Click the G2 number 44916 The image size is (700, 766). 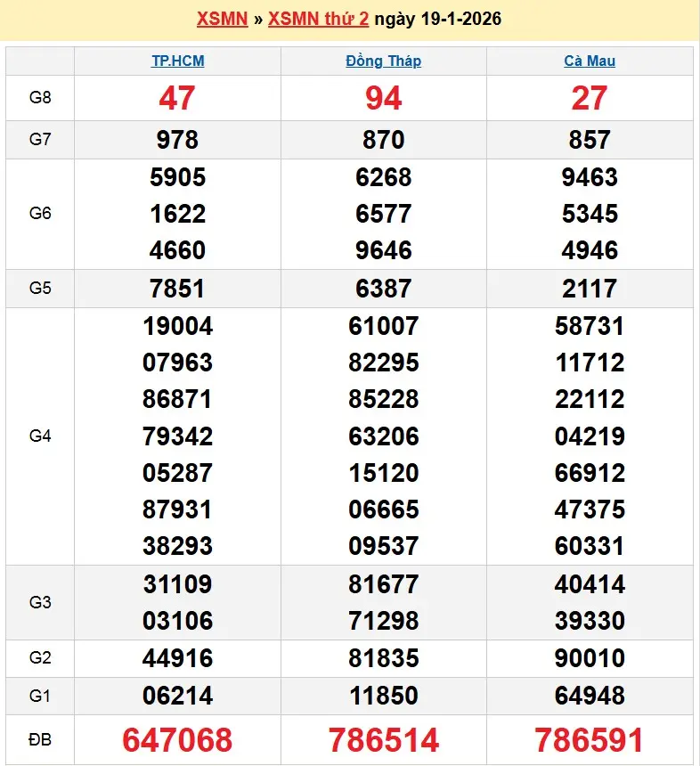pyautogui.click(x=177, y=658)
